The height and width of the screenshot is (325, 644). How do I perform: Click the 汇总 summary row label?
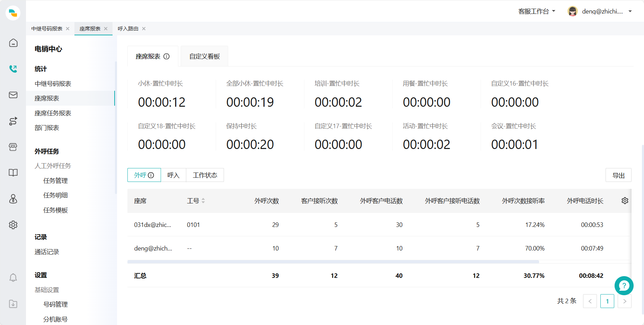[x=140, y=276]
